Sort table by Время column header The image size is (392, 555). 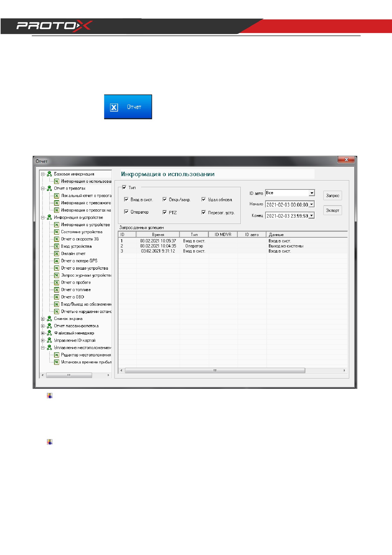[x=158, y=234]
